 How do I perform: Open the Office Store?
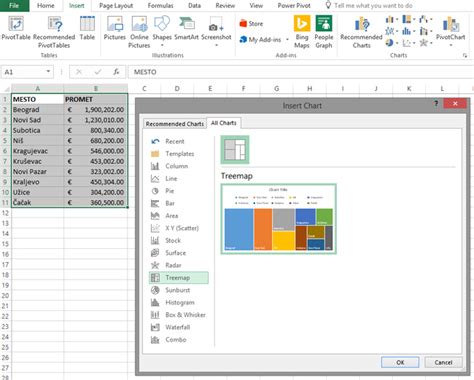pyautogui.click(x=251, y=24)
